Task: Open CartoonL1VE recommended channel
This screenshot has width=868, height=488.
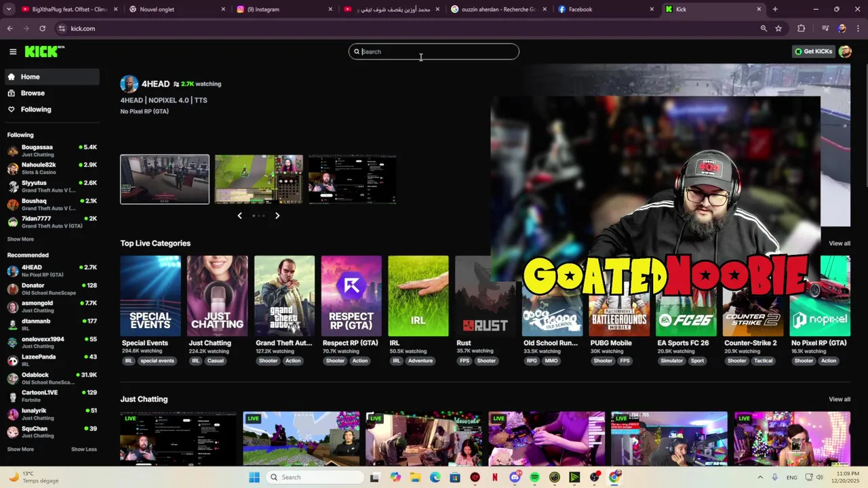Action: point(52,396)
